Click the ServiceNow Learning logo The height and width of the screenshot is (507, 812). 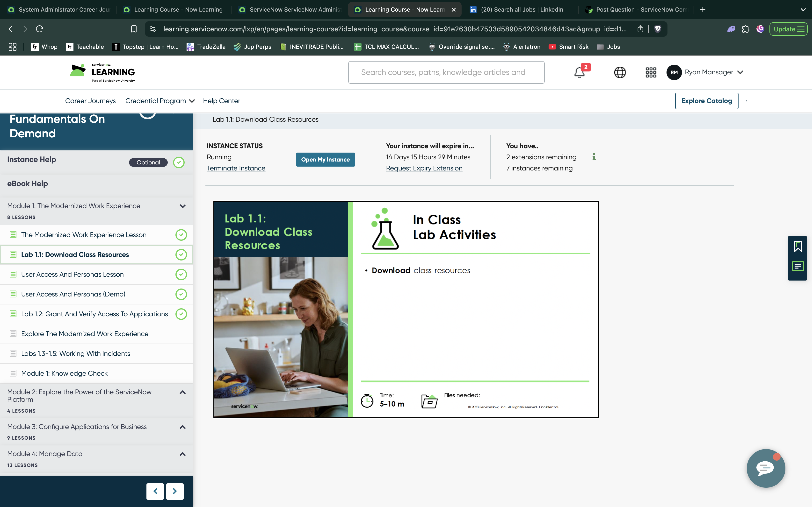[101, 72]
